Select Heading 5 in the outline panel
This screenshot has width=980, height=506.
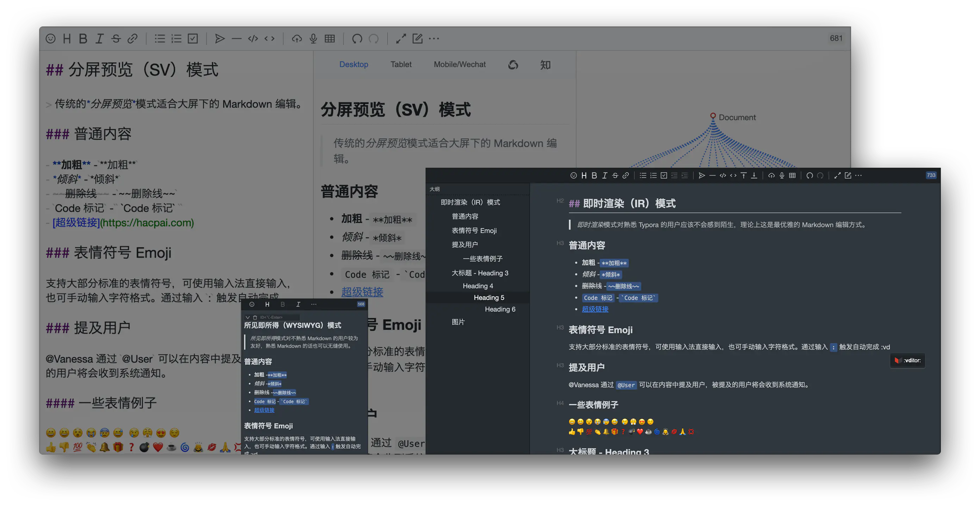click(489, 297)
